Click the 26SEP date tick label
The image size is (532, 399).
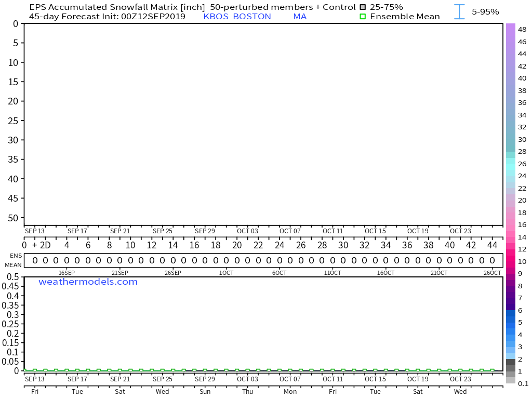pos(173,273)
